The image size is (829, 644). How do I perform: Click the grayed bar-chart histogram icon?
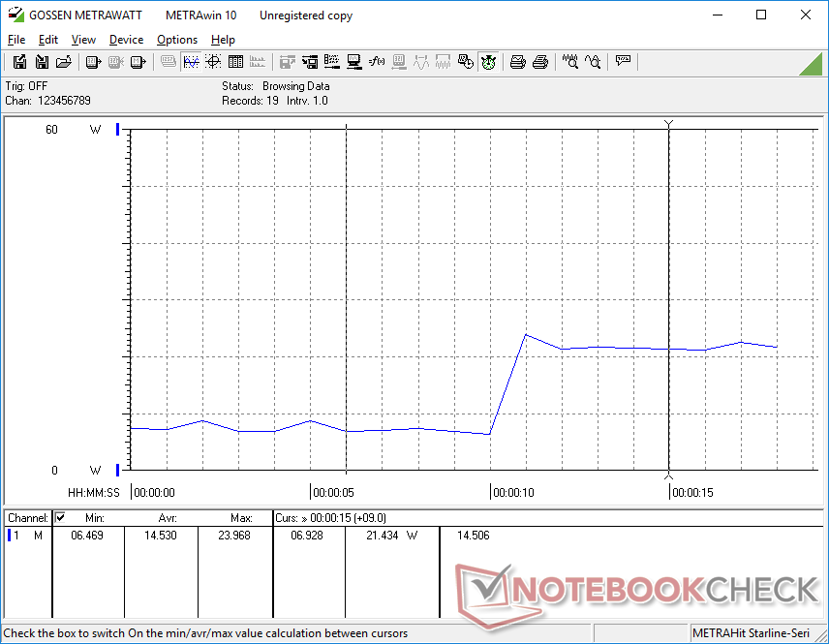coord(258,62)
